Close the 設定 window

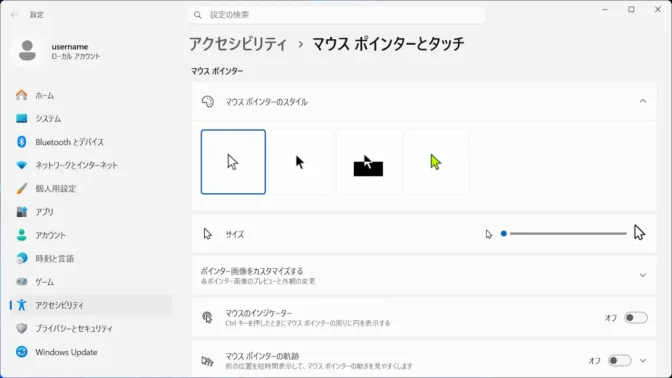tap(658, 9)
